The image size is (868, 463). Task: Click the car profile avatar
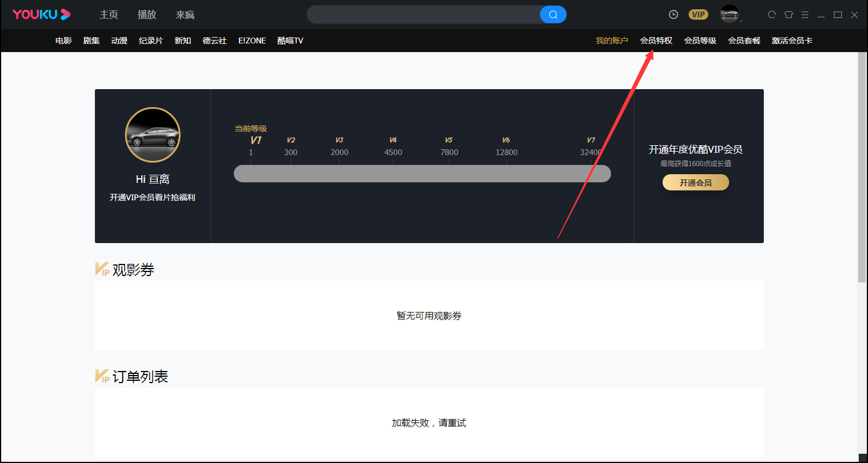pyautogui.click(x=153, y=134)
